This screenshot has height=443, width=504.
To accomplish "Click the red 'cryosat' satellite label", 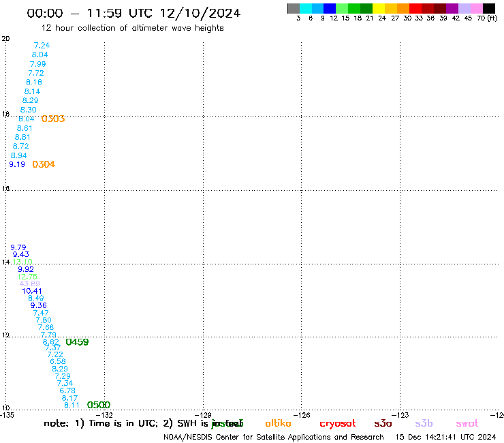I will [338, 424].
